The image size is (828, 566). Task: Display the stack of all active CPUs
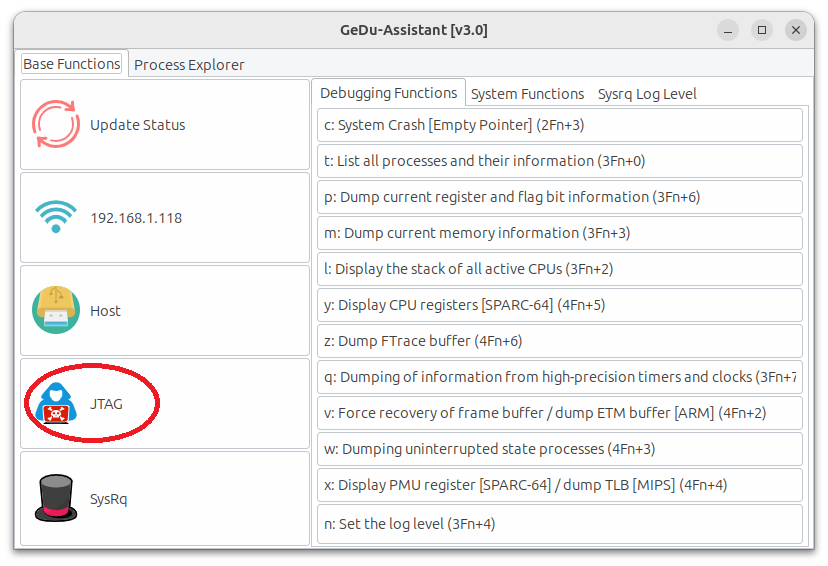tap(560, 269)
